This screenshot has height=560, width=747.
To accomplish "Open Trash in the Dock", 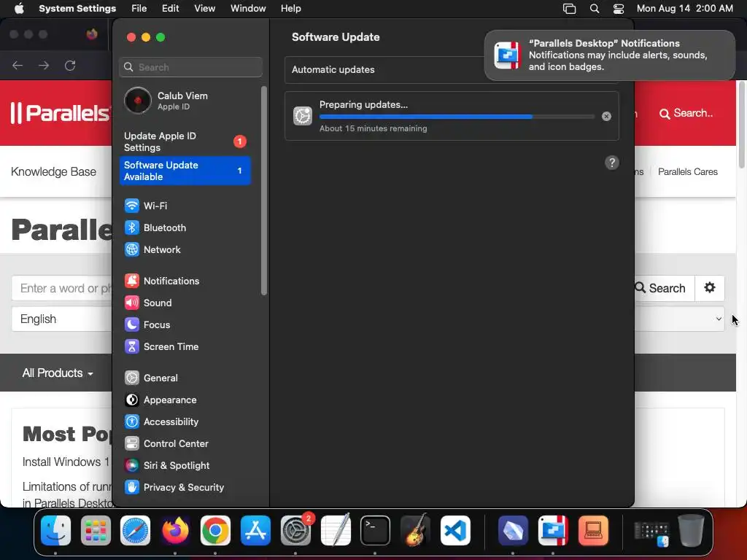I will click(x=692, y=531).
